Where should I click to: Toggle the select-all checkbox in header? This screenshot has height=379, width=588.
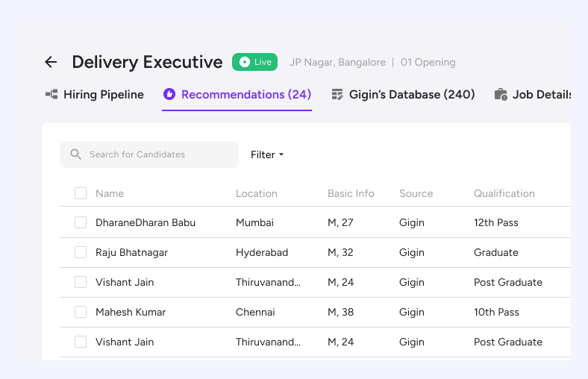(81, 193)
